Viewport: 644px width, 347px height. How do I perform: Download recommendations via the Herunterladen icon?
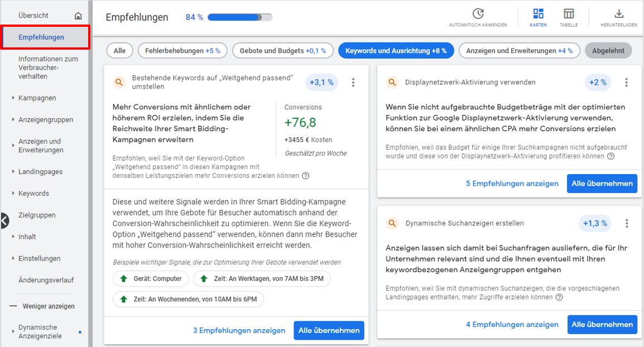(x=619, y=14)
